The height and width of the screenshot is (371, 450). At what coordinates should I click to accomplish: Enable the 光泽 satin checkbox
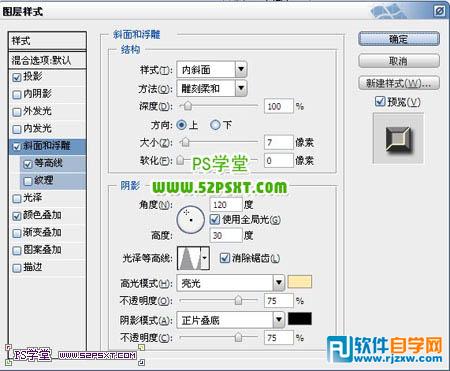tap(17, 199)
